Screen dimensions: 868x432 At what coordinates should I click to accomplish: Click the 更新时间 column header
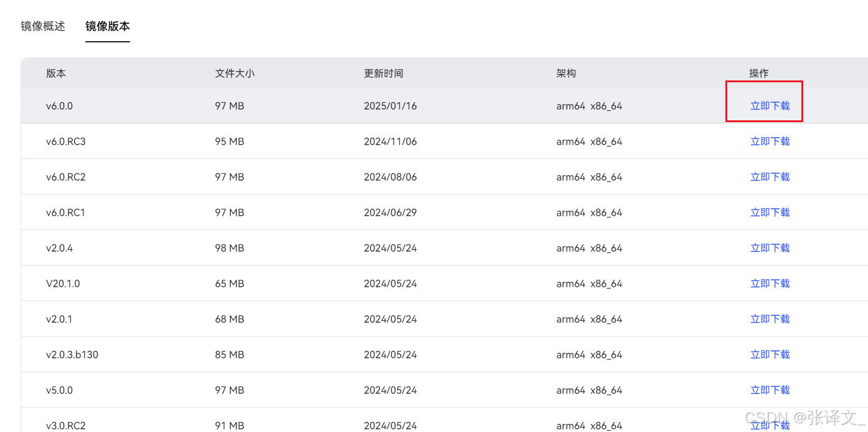tap(382, 73)
